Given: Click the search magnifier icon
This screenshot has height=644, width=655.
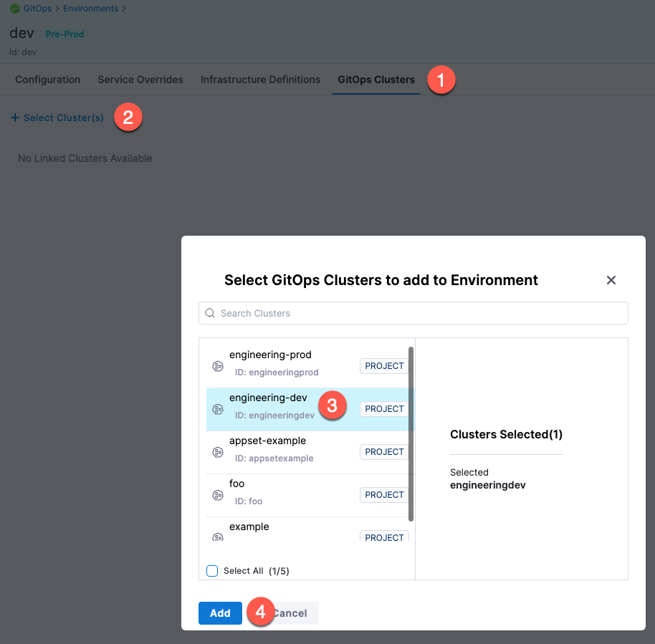Looking at the screenshot, I should [210, 313].
